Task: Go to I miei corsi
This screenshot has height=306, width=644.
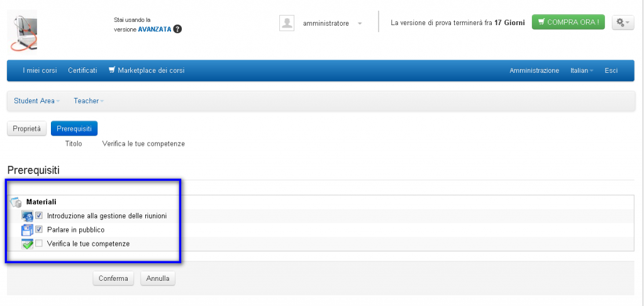Action: [x=40, y=70]
